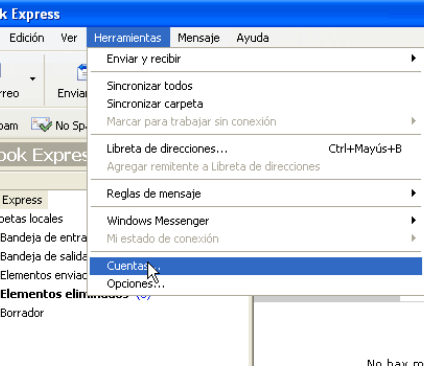424x366 pixels.
Task: Select the Carpetas locales tree node
Action: 31,219
